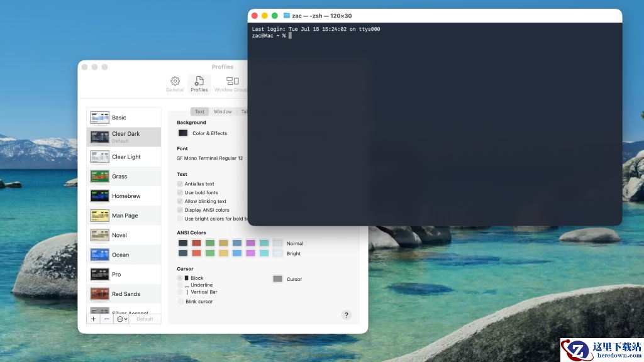Image resolution: width=644 pixels, height=362 pixels.
Task: Pick the Normal white ANSI color swatch
Action: (277, 243)
